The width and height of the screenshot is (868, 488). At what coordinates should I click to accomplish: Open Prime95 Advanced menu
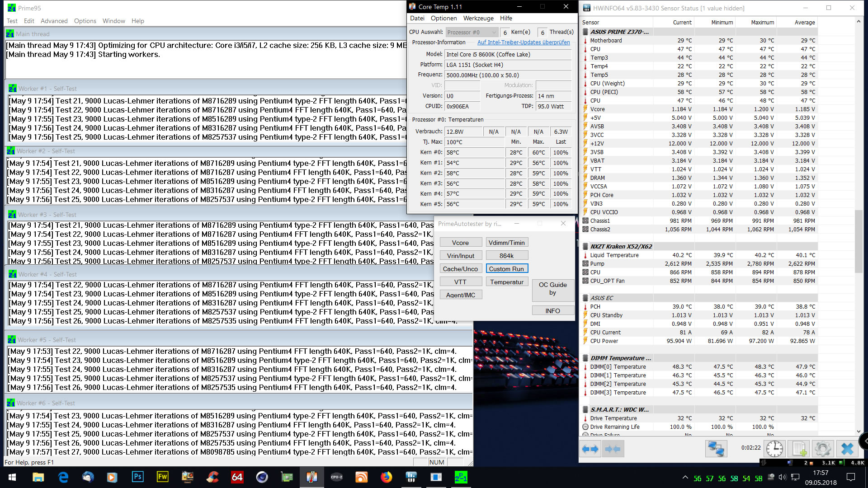point(54,21)
